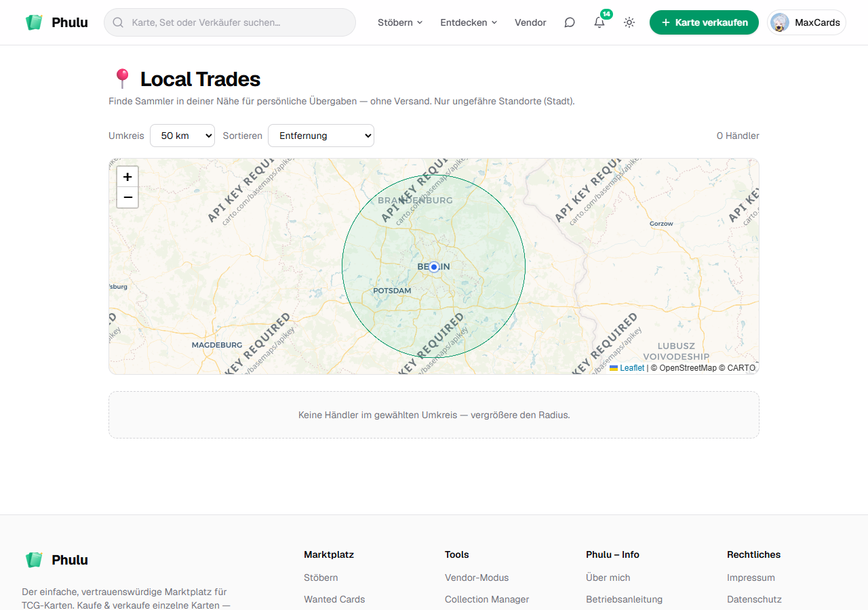Viewport: 868px width, 610px height.
Task: Open the MaxCards account menu
Action: tap(806, 22)
